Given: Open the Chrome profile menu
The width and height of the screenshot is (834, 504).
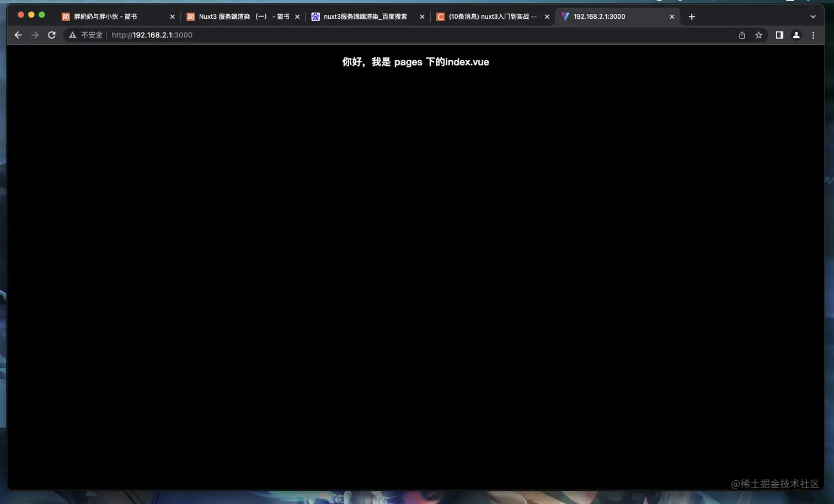Looking at the screenshot, I should [796, 35].
